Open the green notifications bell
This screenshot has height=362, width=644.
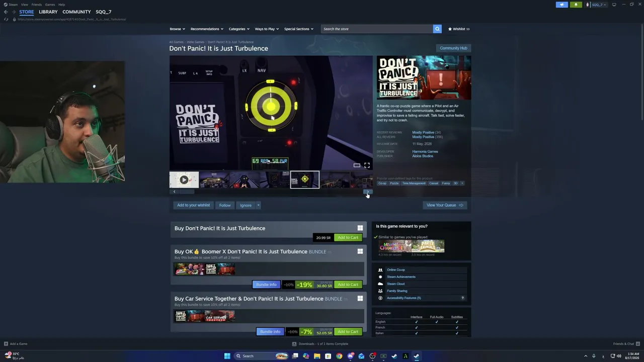click(x=576, y=5)
